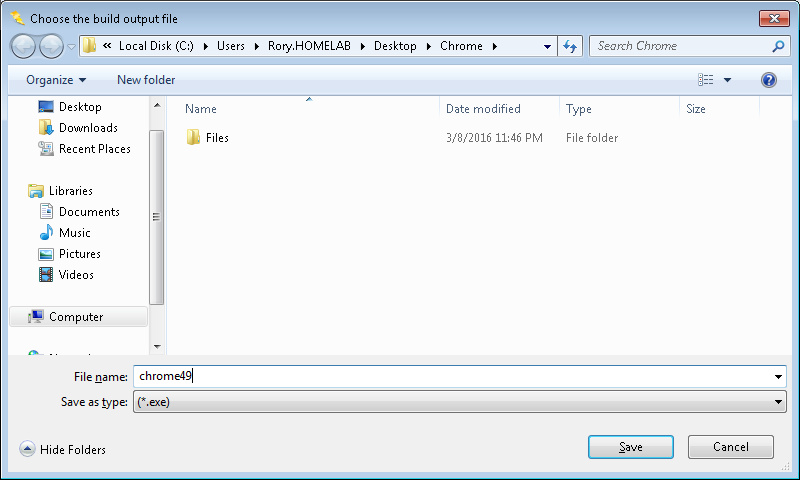Viewport: 800px width, 480px height.
Task: Click the Computer monitor icon
Action: click(35, 317)
